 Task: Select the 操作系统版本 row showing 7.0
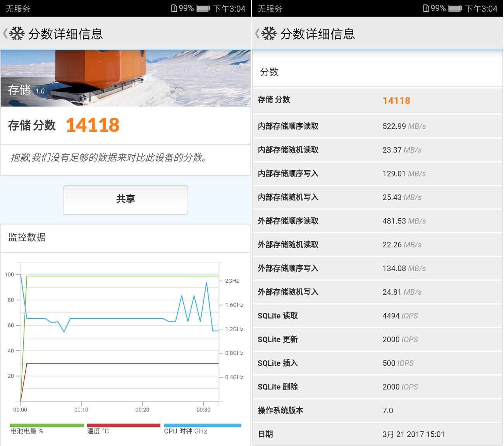[x=378, y=410]
